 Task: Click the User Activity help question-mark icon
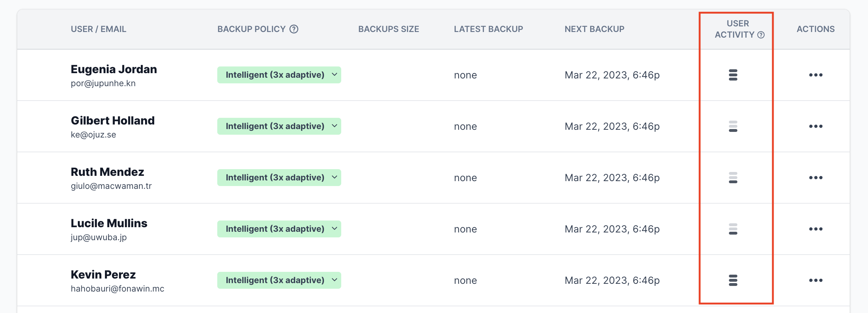[x=761, y=35]
